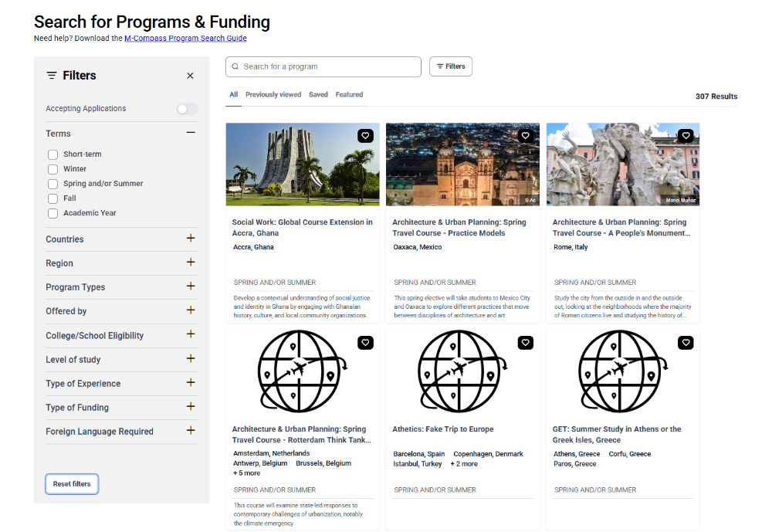Click inside the program search field
Viewport: 772px width, 532px height.
pyautogui.click(x=324, y=67)
